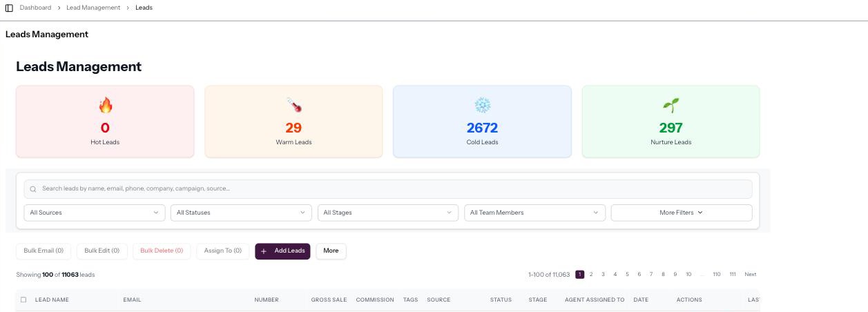Screen dimensions: 868x312
Task: Click Bulk Delete (0) button
Action: [162, 251]
